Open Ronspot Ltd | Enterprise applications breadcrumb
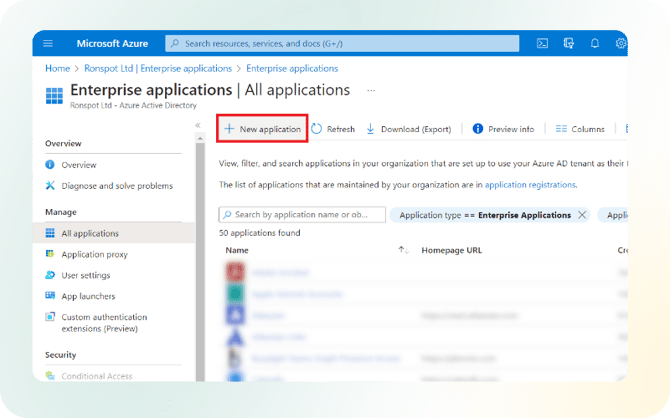This screenshot has width=670, height=418. (158, 68)
